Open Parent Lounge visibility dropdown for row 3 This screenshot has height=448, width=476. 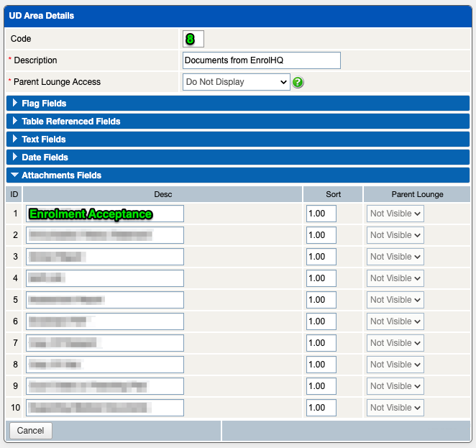tap(395, 257)
